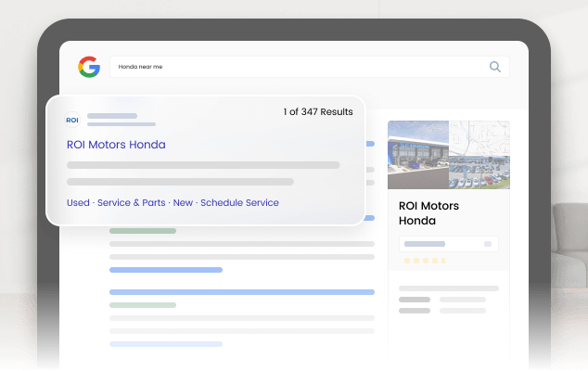Click the ROI circular favicon

point(72,120)
